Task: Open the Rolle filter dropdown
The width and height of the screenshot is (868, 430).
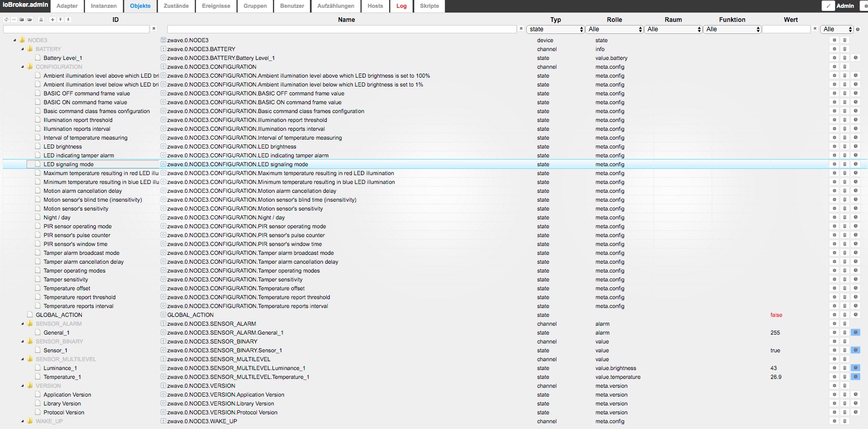Action: [614, 29]
